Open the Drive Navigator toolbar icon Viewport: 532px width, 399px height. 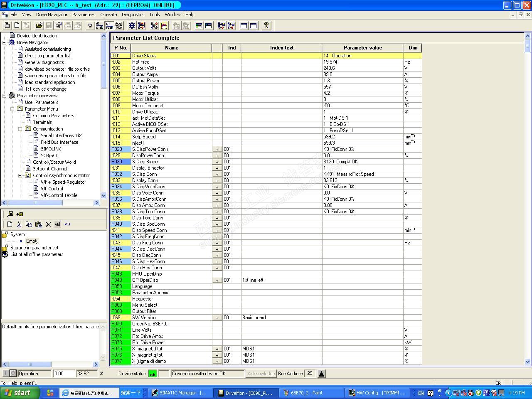tap(132, 26)
